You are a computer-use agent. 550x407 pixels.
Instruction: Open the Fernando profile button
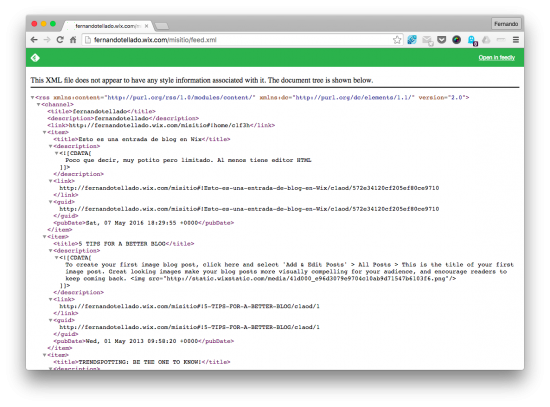click(506, 24)
